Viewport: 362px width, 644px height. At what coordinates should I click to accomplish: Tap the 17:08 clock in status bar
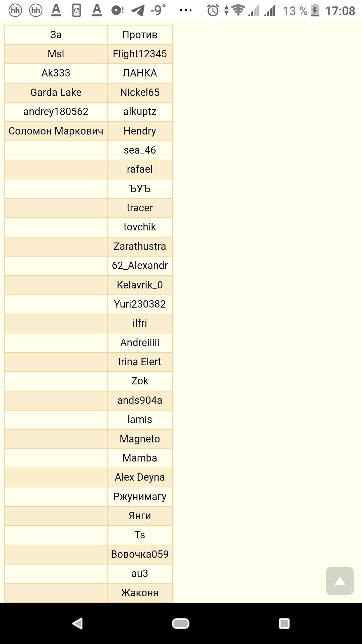(x=340, y=11)
